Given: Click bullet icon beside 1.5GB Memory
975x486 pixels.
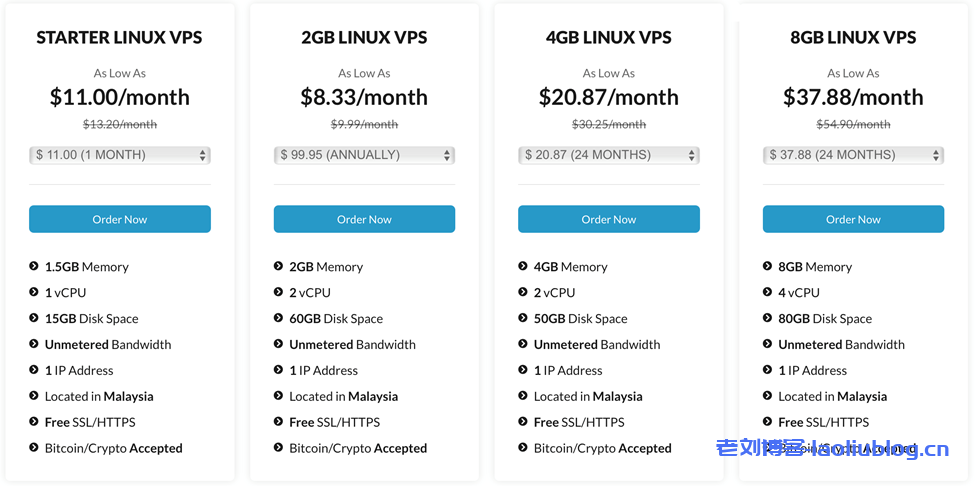Looking at the screenshot, I should [x=34, y=267].
